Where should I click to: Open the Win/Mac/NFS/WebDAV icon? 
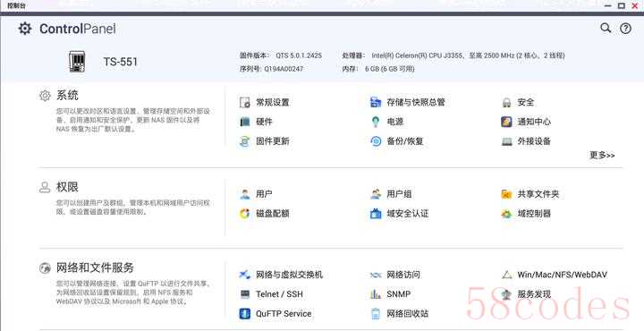[x=507, y=275]
